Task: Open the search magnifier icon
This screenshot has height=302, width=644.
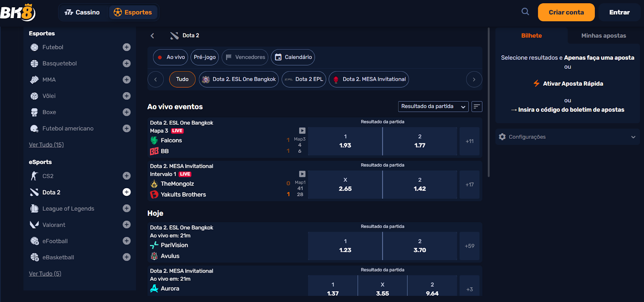Action: 525,12
